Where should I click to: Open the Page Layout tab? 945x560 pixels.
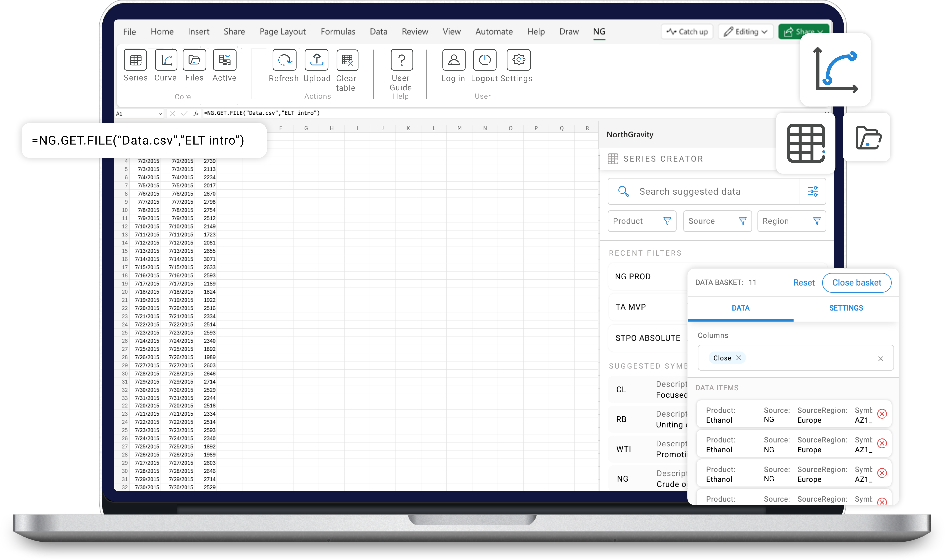283,32
